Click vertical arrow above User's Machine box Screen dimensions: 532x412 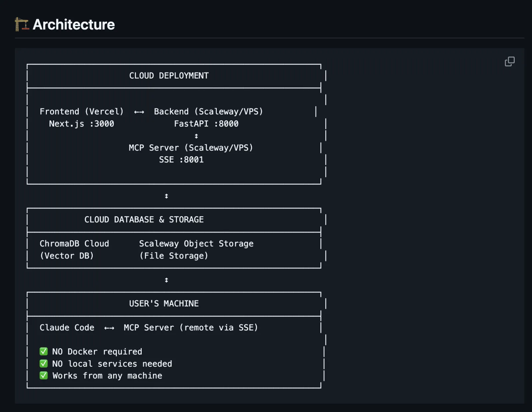coord(166,280)
